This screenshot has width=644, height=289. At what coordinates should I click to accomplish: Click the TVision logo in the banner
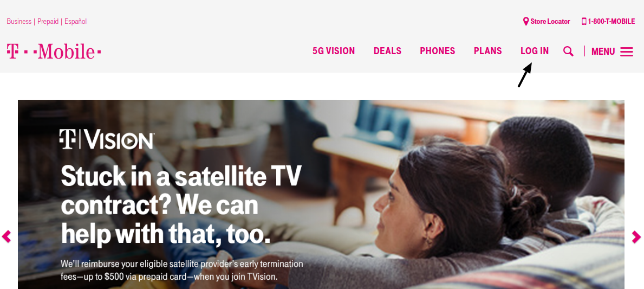click(106, 139)
